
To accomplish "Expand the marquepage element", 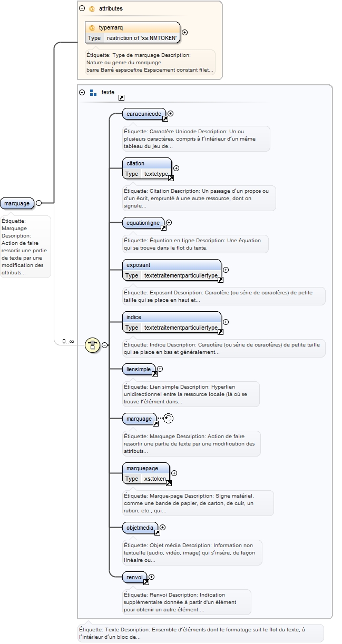I will tap(174, 473).
